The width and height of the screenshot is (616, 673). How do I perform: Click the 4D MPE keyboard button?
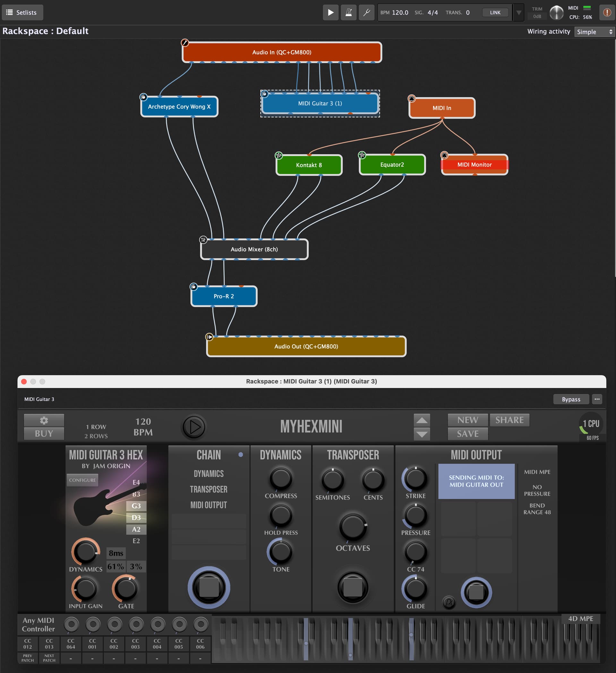point(580,619)
